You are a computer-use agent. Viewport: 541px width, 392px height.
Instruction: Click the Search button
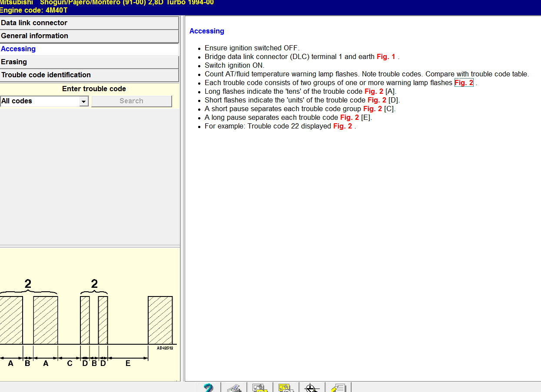click(x=132, y=101)
